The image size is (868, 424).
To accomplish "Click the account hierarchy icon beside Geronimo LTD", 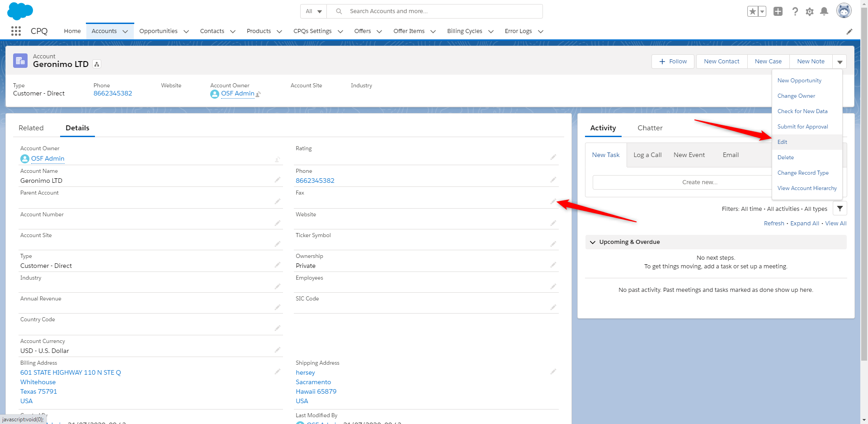I will pos(97,64).
